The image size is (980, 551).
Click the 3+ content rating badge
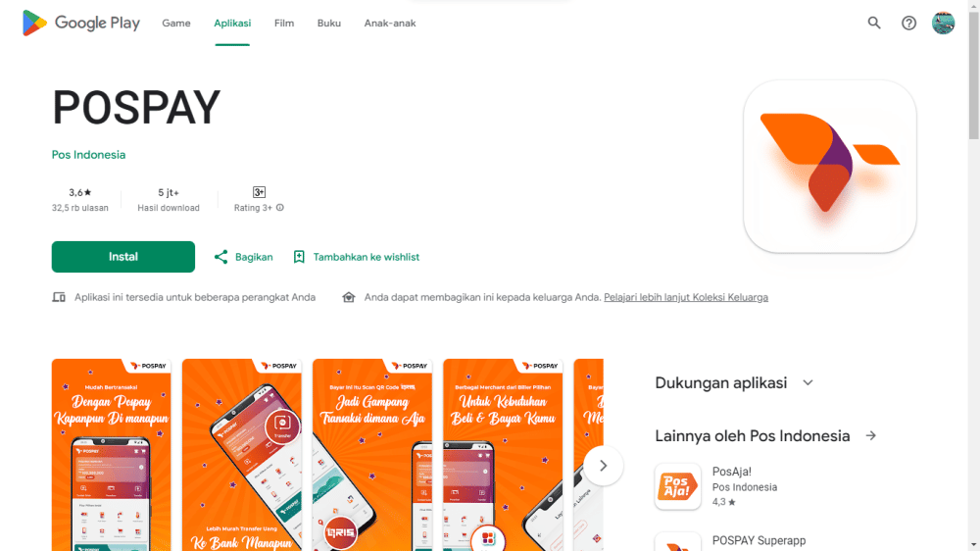pos(259,192)
